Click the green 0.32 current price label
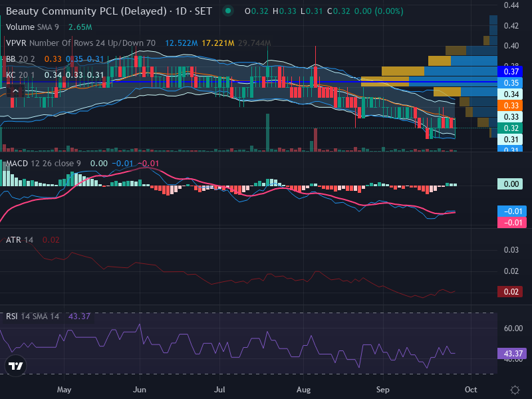Image resolution: width=532 pixels, height=399 pixels. pos(511,128)
